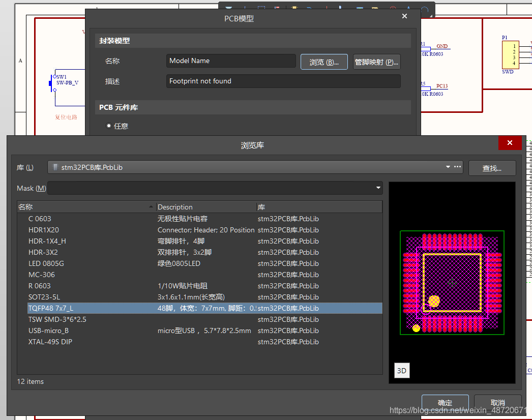
Task: Choose USB-micro_B footprint in list
Action: pos(48,331)
